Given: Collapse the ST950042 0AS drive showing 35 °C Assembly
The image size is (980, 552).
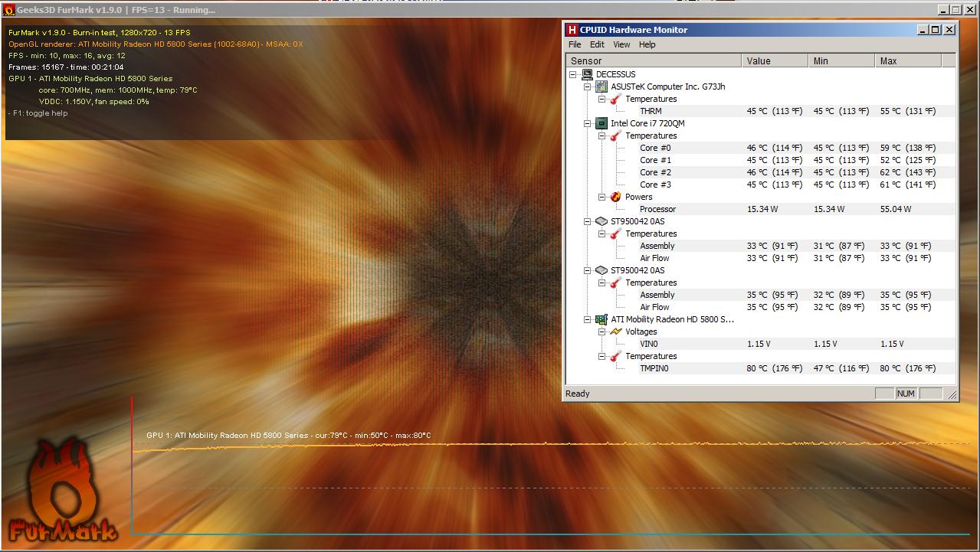Looking at the screenshot, I should click(588, 270).
